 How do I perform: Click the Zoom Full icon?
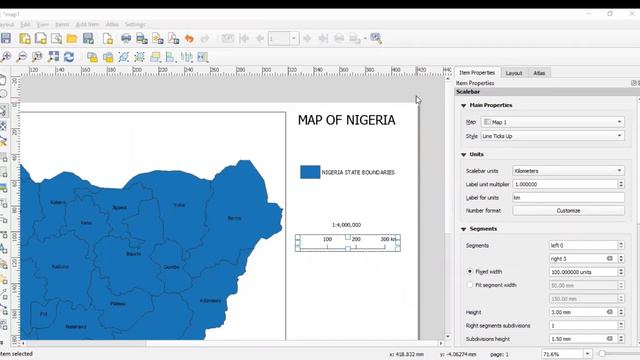pyautogui.click(x=53, y=57)
